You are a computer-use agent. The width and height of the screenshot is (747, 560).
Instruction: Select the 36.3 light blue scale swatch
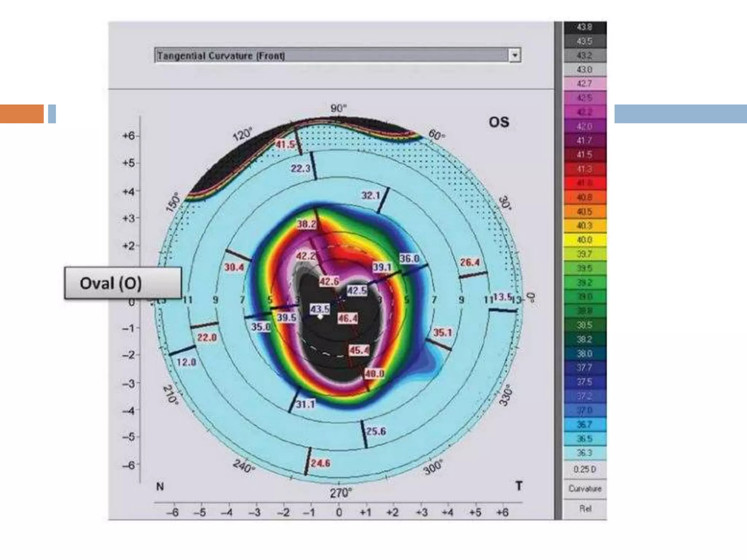tap(585, 453)
